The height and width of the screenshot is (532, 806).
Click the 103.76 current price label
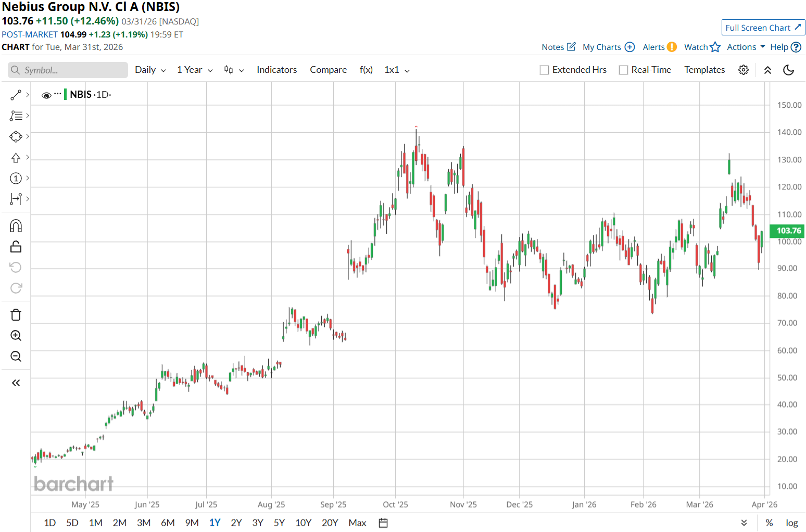click(x=788, y=231)
